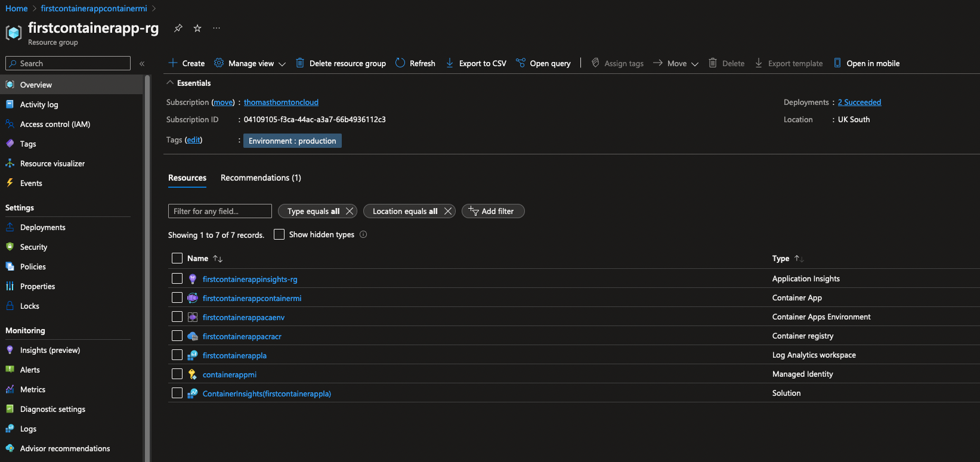The height and width of the screenshot is (462, 980).
Task: Open the Move dropdown arrow
Action: click(695, 64)
